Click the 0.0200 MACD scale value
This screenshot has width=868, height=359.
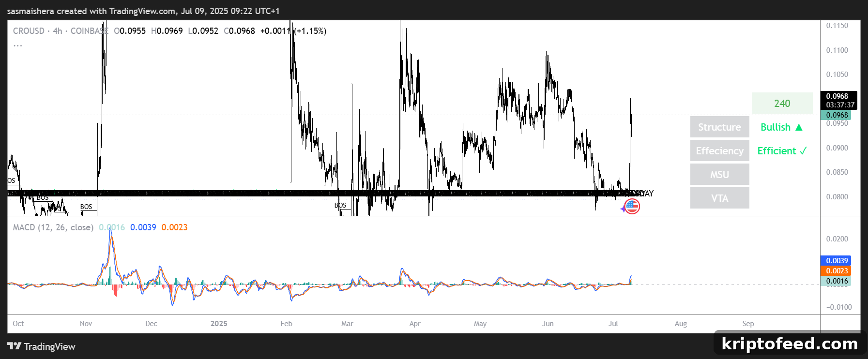tap(837, 239)
